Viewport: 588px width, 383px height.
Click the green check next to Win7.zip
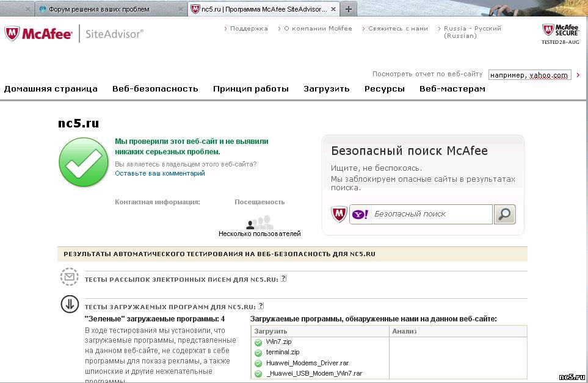[258, 342]
